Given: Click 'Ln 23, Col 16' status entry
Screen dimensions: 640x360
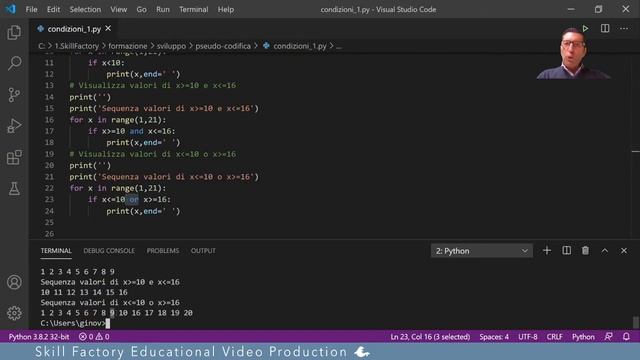Looking at the screenshot, I should click(430, 337).
